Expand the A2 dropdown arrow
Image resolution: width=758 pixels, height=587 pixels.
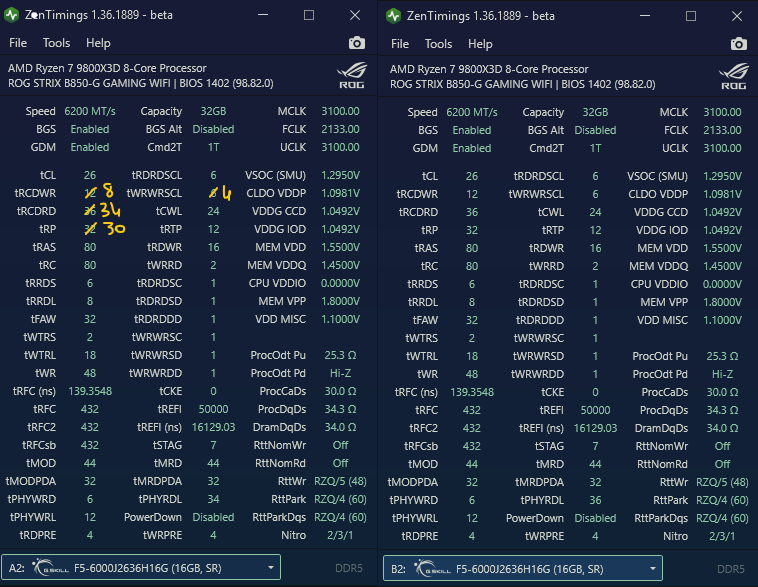[x=271, y=568]
